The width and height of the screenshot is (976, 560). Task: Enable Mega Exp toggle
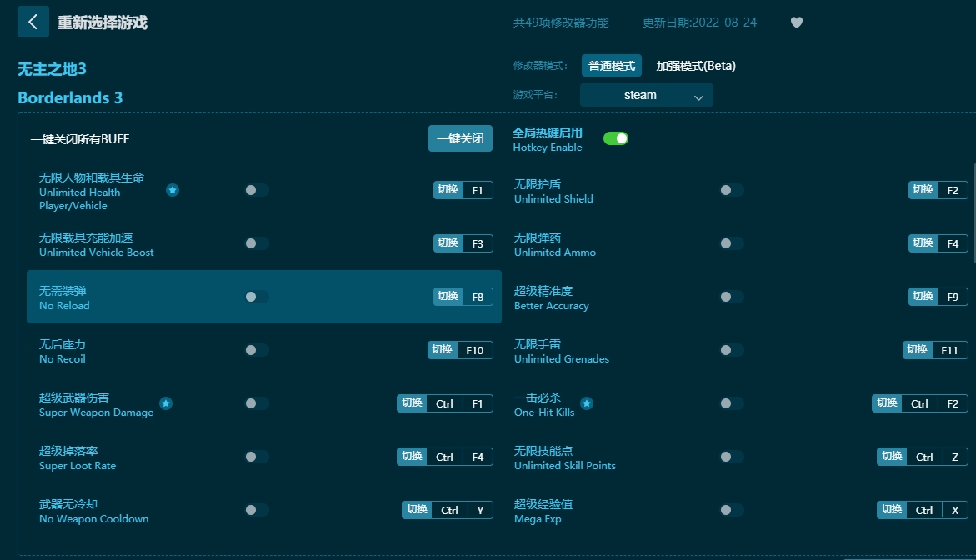732,510
